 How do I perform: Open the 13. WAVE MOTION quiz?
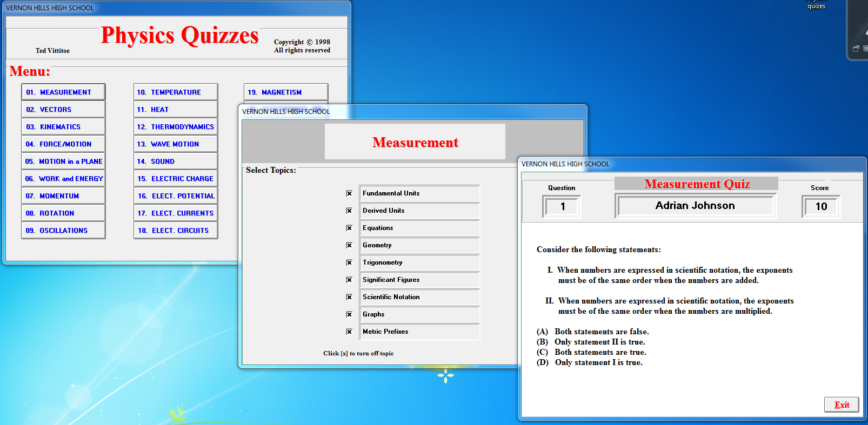[176, 144]
